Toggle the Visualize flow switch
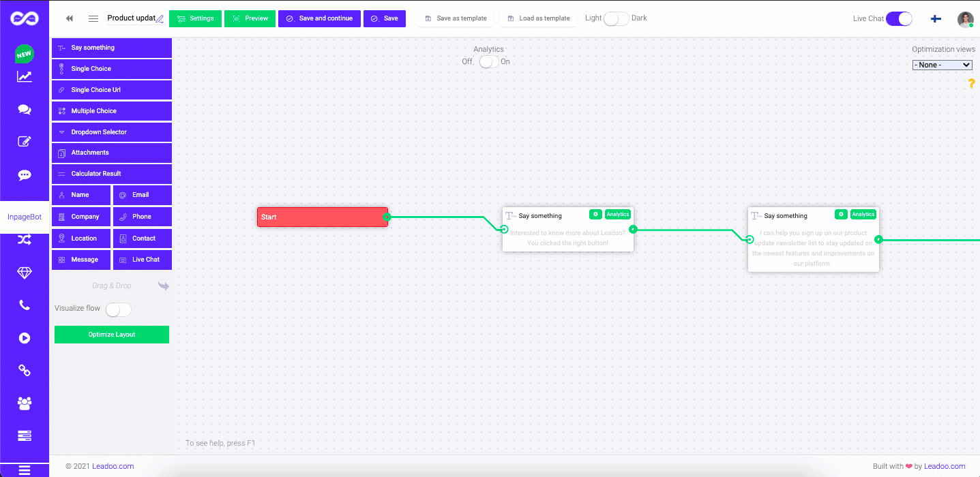The width and height of the screenshot is (980, 477). tap(118, 309)
